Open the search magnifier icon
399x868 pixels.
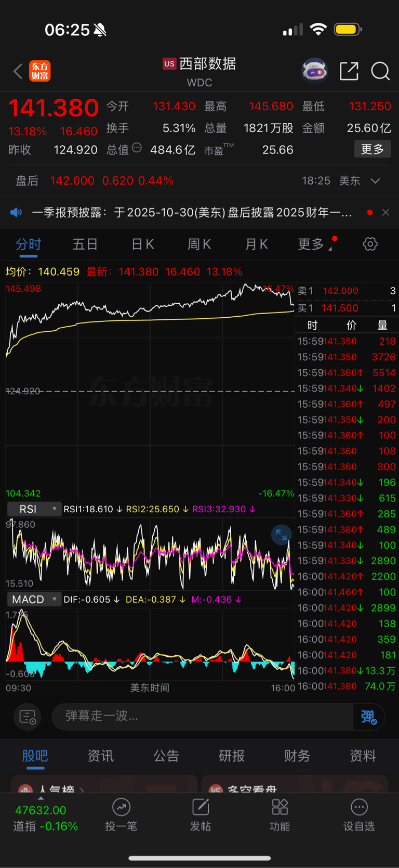point(380,71)
